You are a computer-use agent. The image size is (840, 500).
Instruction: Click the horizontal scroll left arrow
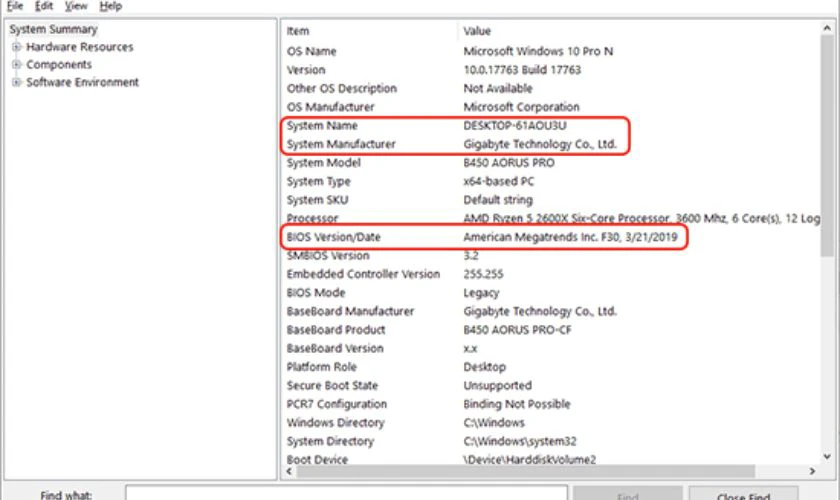point(289,471)
